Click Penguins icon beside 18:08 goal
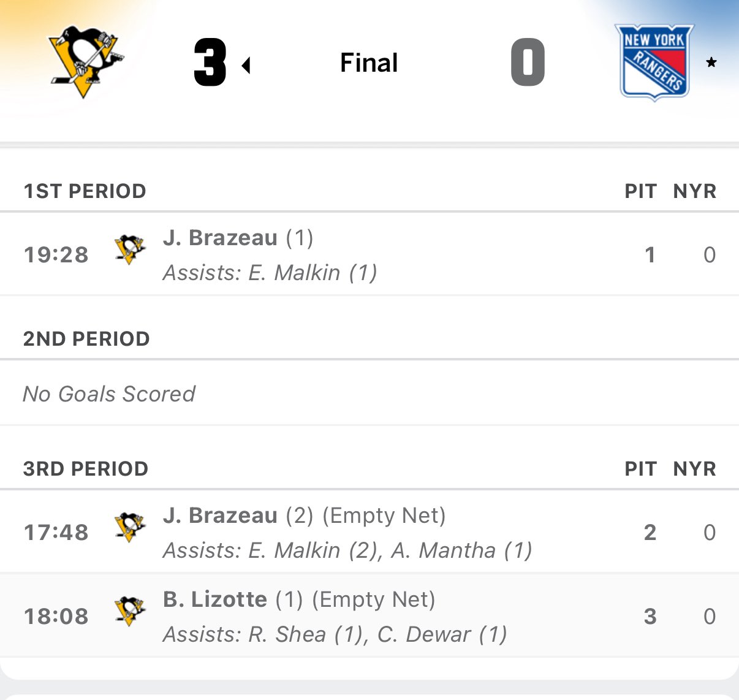The image size is (739, 700). [x=130, y=611]
